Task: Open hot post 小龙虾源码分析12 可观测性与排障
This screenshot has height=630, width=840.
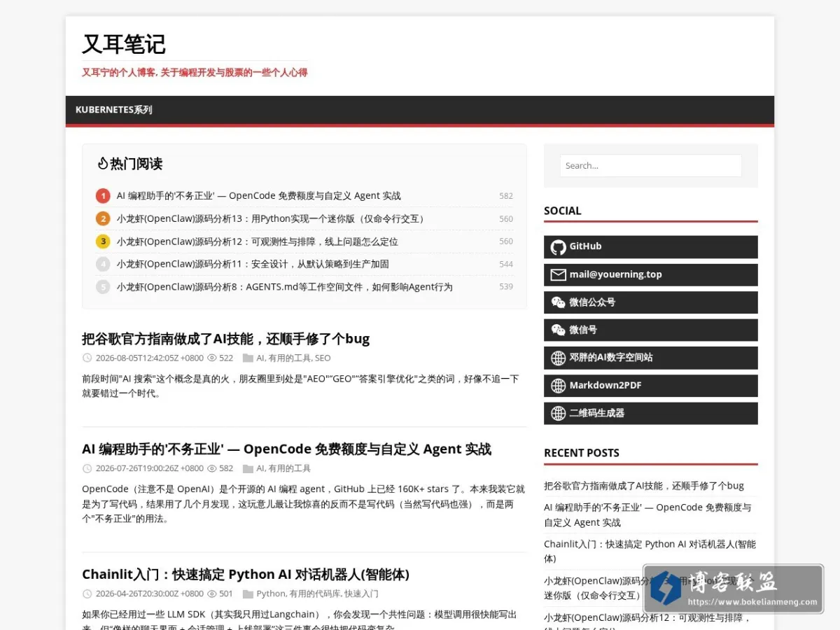Action: tap(257, 241)
